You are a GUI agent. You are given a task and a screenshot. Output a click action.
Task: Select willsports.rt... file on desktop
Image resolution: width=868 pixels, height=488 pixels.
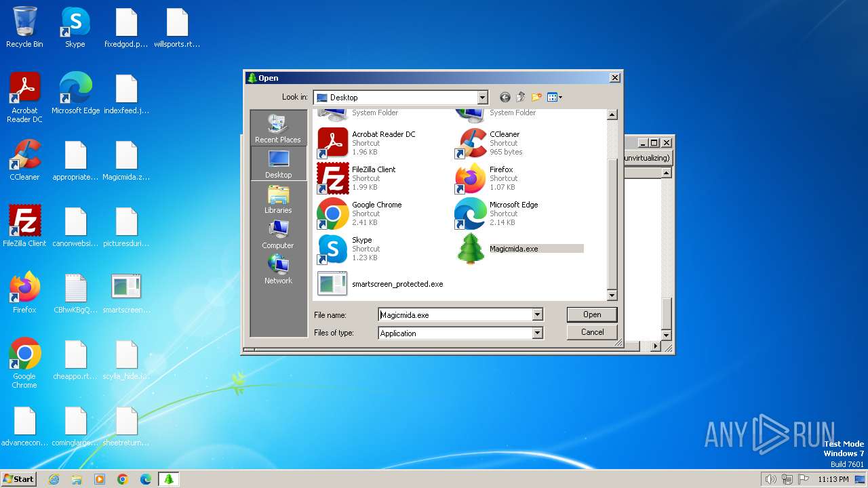point(177,28)
